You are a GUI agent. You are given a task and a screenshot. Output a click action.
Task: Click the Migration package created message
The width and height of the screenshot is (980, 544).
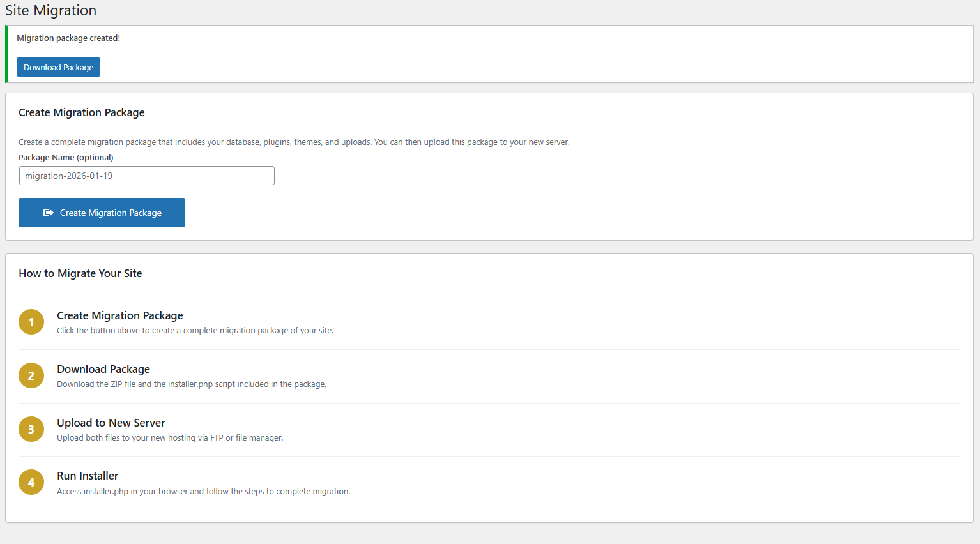tap(68, 38)
